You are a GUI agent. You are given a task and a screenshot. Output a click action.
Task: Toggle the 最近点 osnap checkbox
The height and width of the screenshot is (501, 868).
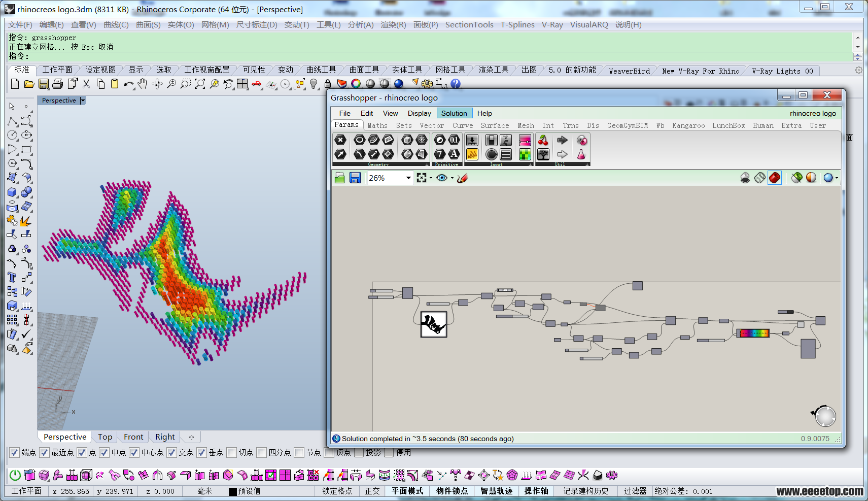coord(45,452)
